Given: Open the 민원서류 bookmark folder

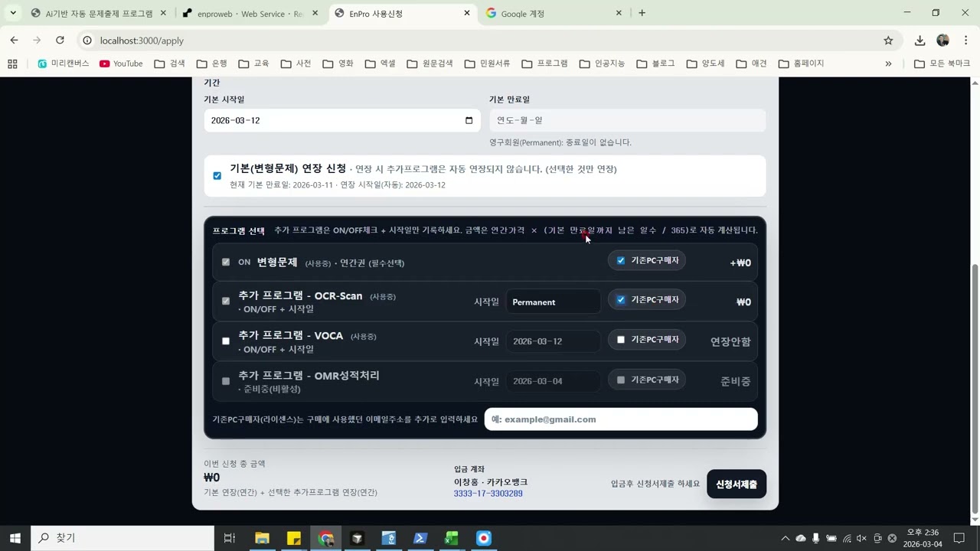Looking at the screenshot, I should [488, 64].
